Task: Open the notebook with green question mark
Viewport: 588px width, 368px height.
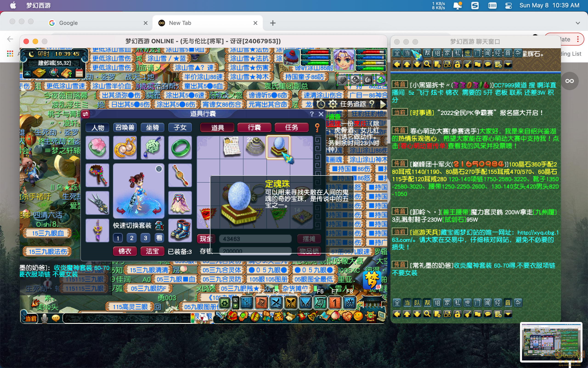Action: [x=67, y=72]
